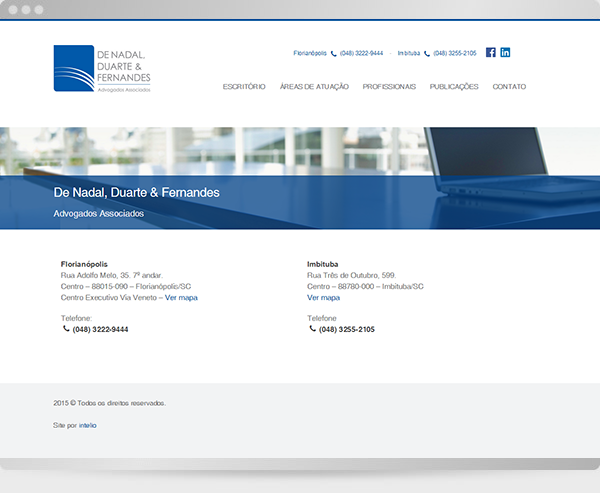This screenshot has width=600, height=493.
Task: Click the Imbituba label in the header
Action: [409, 53]
